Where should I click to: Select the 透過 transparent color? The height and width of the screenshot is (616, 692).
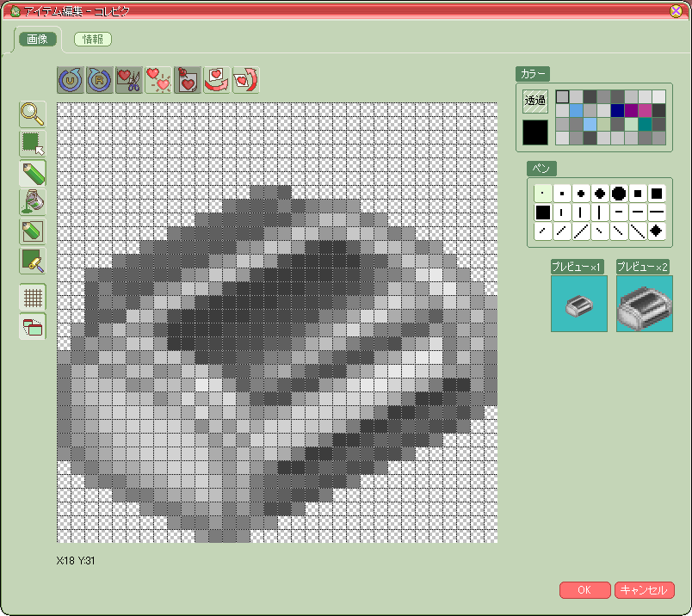tap(535, 102)
